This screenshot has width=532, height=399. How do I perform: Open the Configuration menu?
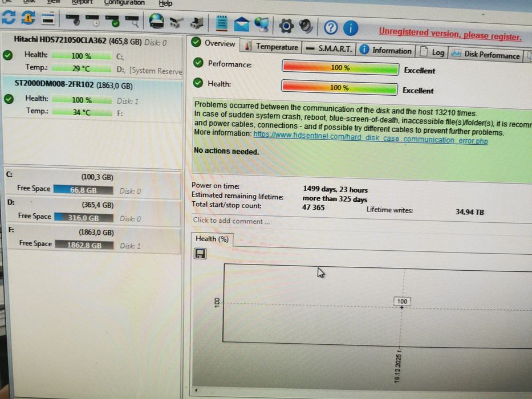coord(124,3)
